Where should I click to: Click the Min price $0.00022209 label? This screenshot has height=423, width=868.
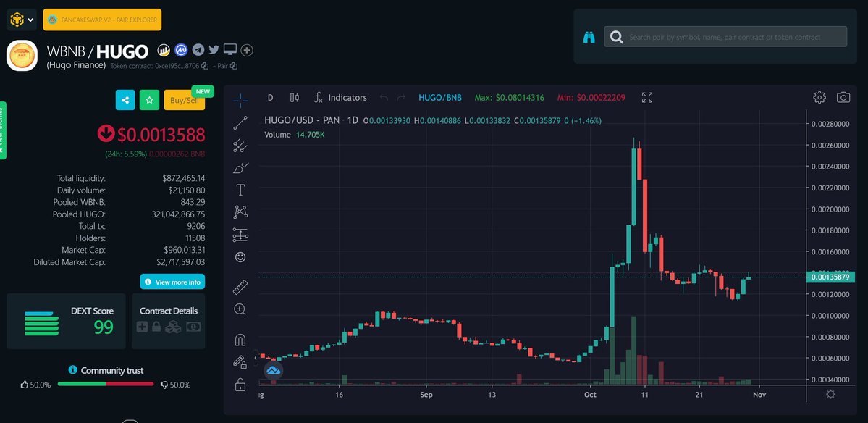[x=591, y=98]
